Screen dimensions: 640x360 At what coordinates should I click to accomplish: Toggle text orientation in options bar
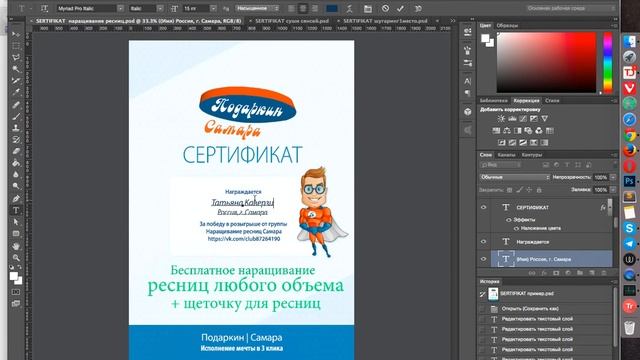pos(44,8)
